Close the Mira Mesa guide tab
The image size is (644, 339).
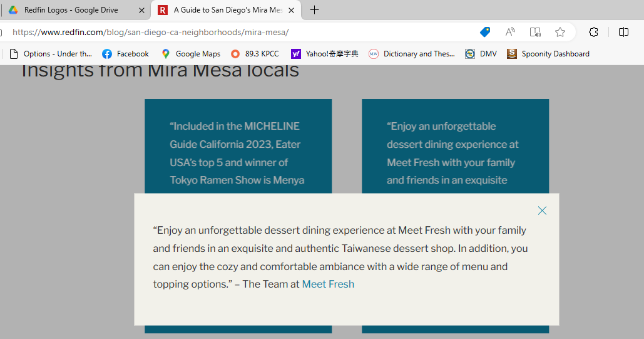click(291, 10)
